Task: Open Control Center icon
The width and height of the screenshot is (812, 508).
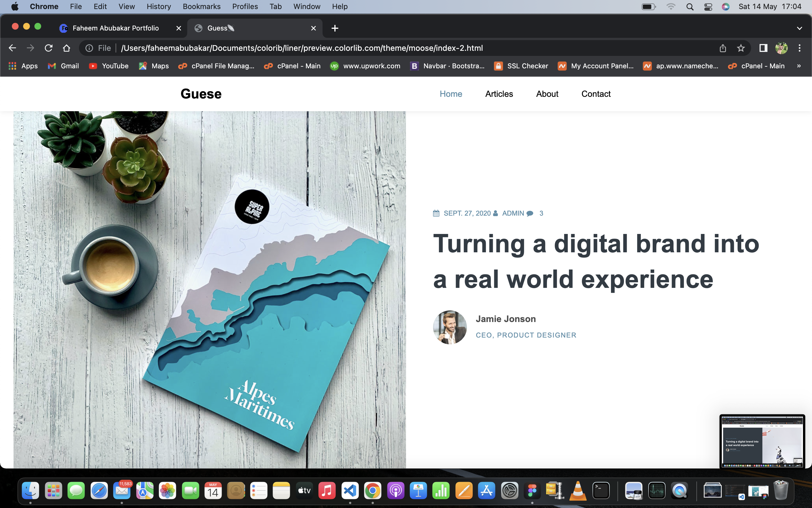Action: (x=708, y=6)
